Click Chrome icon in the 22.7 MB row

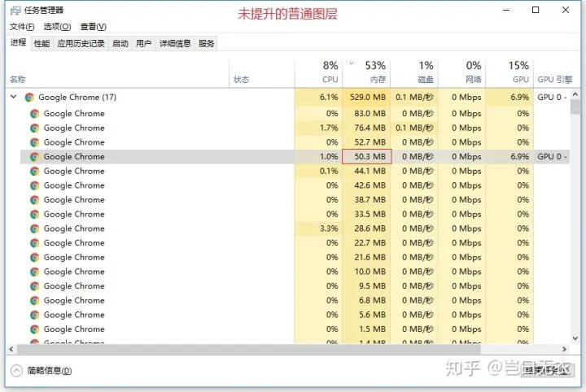(x=35, y=243)
